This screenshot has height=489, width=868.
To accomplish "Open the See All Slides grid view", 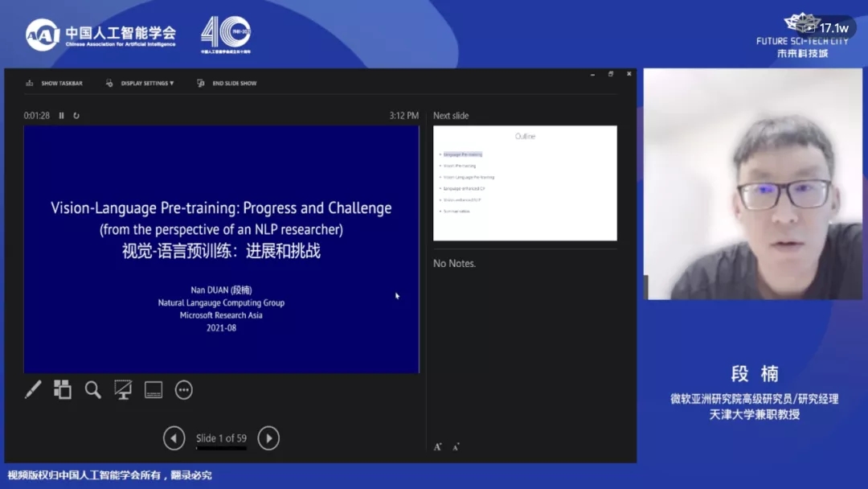I will pyautogui.click(x=63, y=390).
